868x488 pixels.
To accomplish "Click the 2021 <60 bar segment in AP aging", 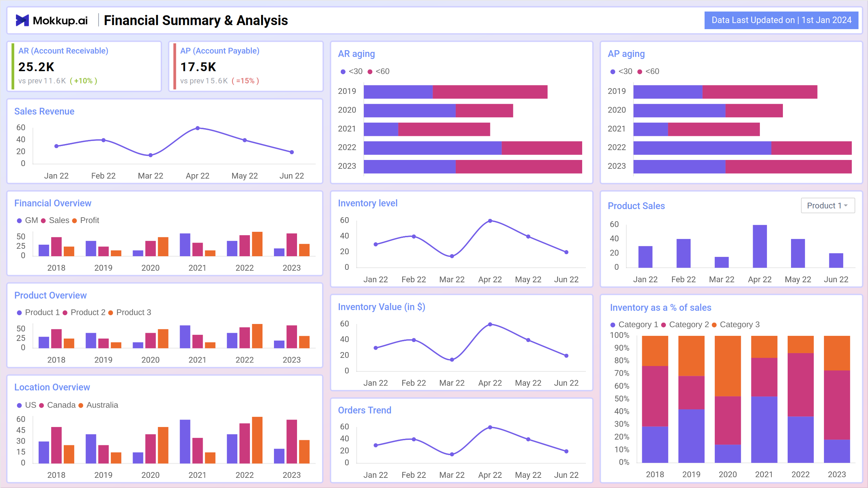I will point(714,129).
